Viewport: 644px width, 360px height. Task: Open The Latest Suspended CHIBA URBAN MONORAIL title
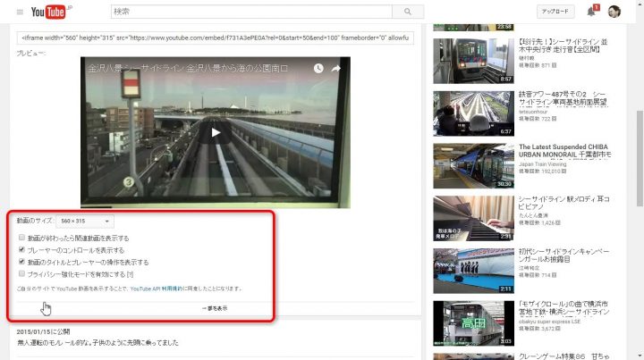click(x=564, y=150)
